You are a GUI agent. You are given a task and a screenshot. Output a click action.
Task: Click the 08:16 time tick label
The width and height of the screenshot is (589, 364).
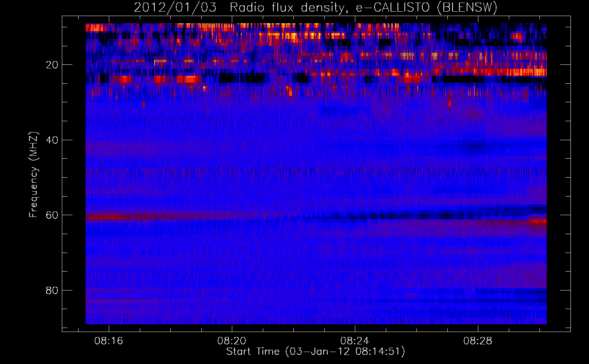(109, 341)
